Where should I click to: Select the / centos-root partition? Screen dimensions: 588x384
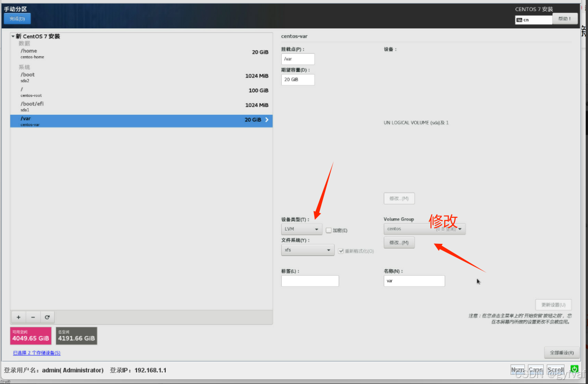click(141, 92)
